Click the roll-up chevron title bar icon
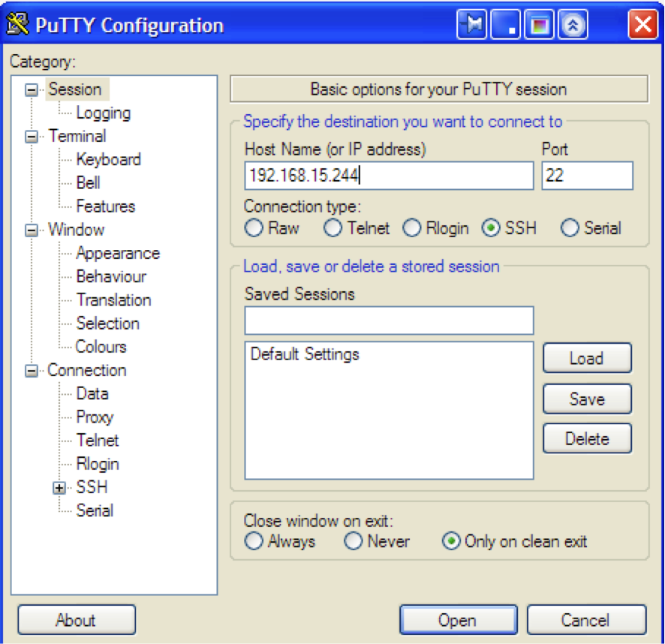 tap(573, 25)
